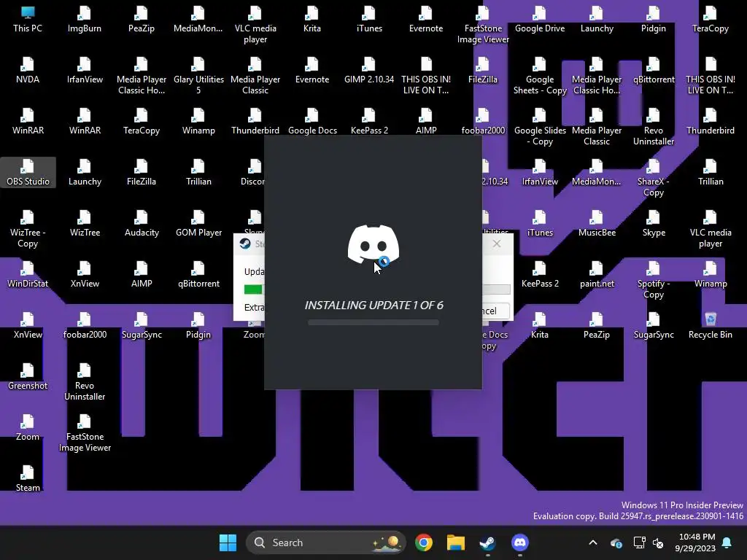Cancel the Steam update
This screenshot has height=560, width=747.
[495, 311]
